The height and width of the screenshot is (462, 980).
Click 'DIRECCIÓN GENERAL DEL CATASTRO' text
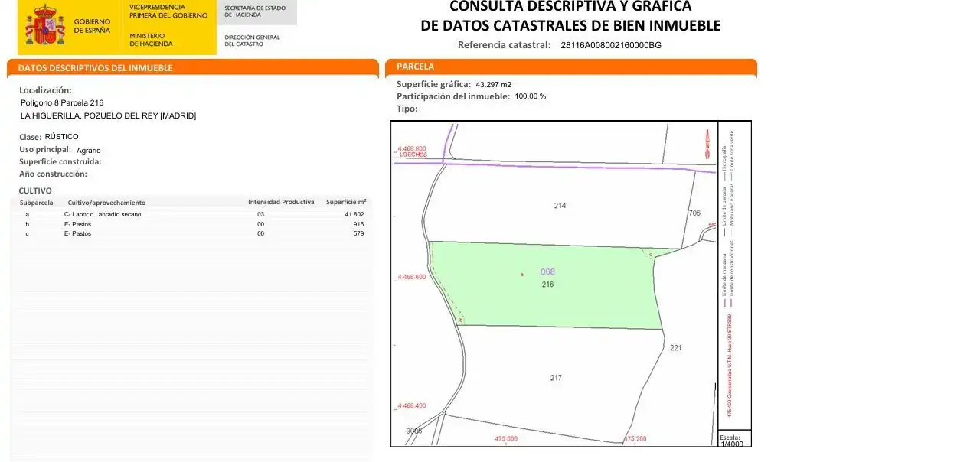252,40
